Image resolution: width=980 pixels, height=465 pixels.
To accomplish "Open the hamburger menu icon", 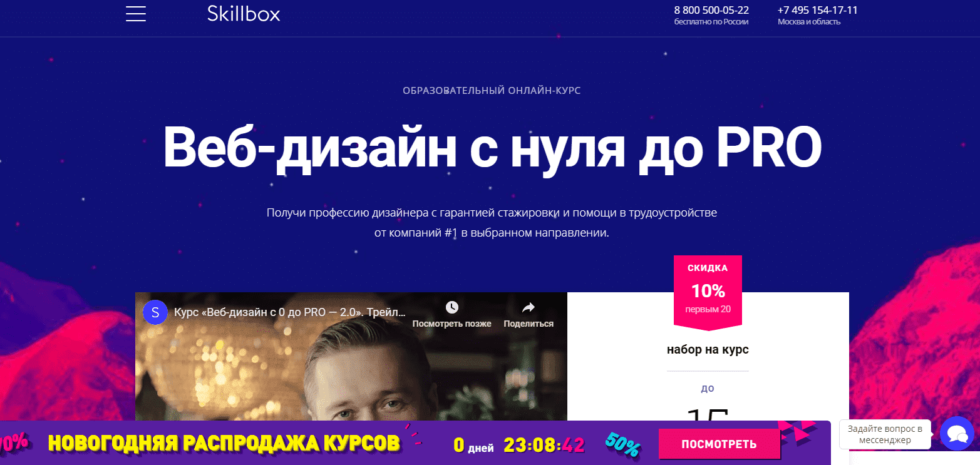I will [x=136, y=13].
